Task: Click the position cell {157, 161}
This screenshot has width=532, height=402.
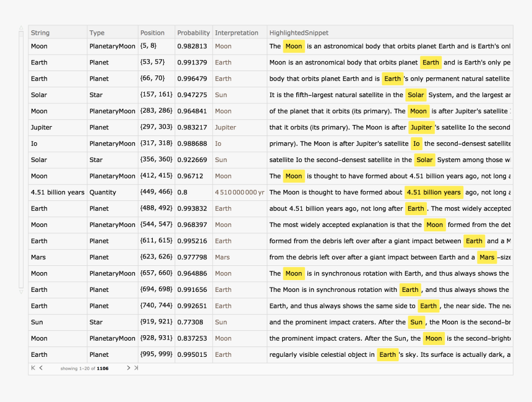Action: (x=157, y=94)
